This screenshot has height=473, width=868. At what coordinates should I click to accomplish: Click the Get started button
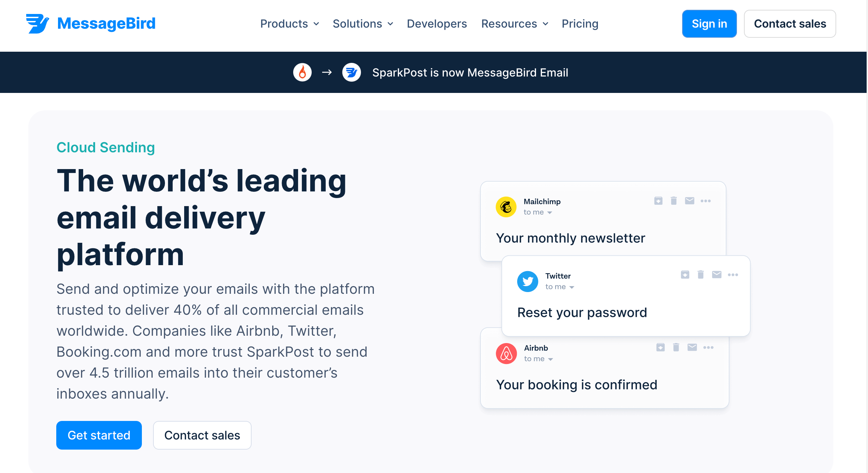pyautogui.click(x=99, y=435)
